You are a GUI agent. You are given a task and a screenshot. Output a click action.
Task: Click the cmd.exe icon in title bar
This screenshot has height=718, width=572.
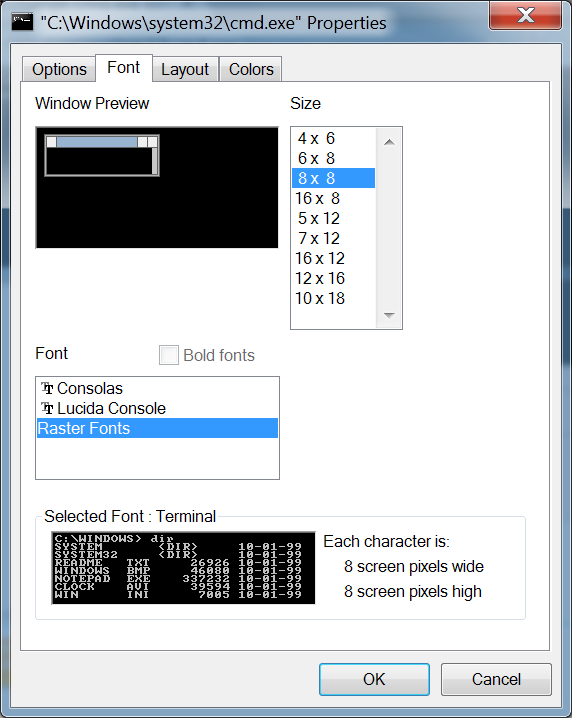(22, 22)
